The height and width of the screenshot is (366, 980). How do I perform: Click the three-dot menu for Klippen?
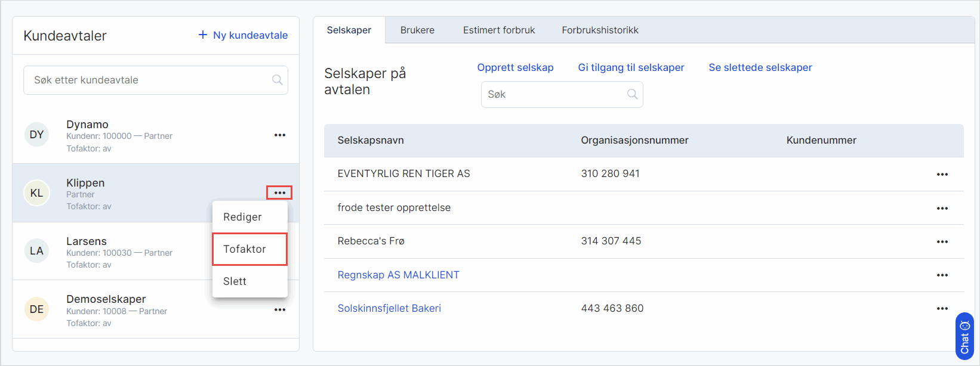279,193
